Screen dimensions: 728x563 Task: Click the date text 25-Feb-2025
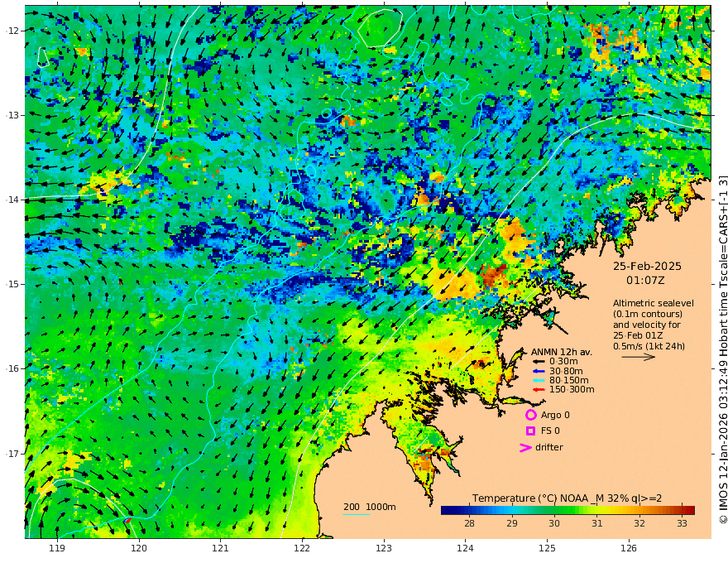coord(647,266)
